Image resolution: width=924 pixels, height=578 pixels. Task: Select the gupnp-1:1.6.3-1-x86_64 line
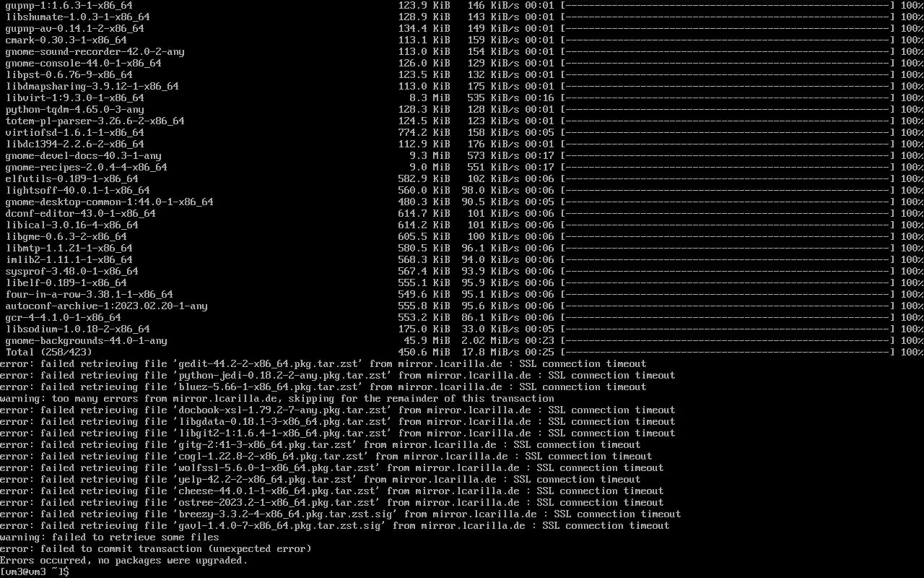(x=462, y=5)
